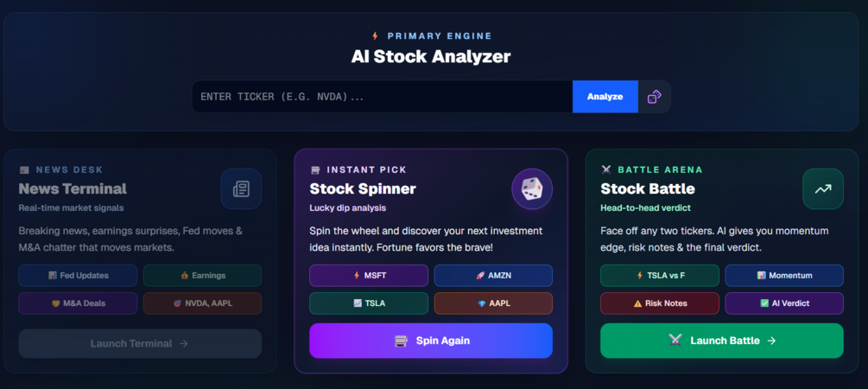This screenshot has width=868, height=389.
Task: Select the Fed Updates tag
Action: 78,276
